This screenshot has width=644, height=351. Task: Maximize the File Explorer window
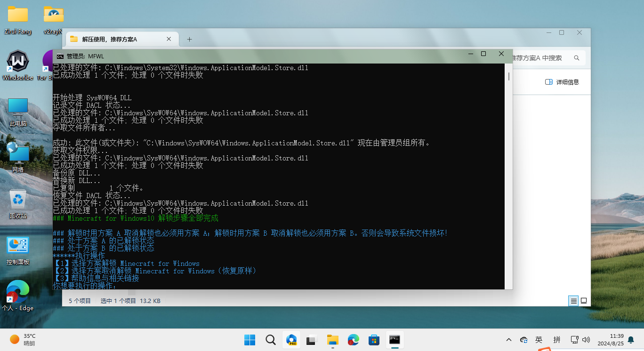click(x=562, y=32)
